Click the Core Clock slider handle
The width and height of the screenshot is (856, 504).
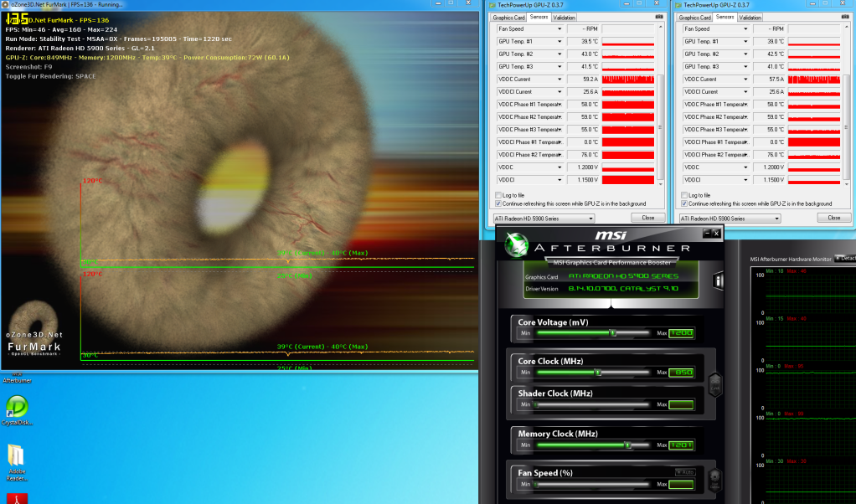point(598,373)
